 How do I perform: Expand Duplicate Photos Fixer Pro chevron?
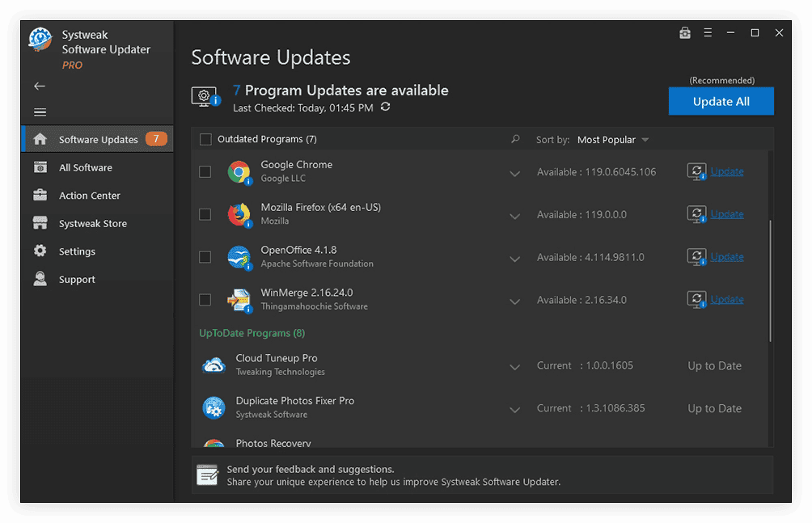point(514,410)
